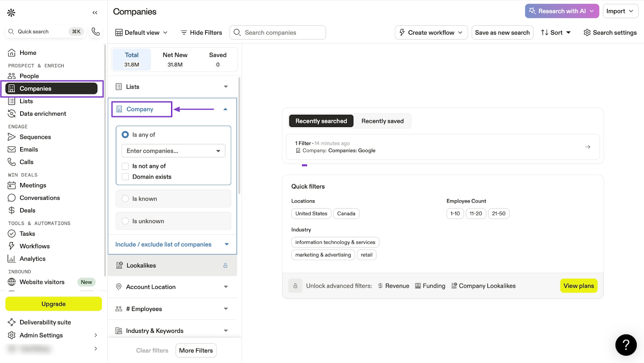Switch to the Recently saved tab
644x363 pixels.
tap(382, 121)
